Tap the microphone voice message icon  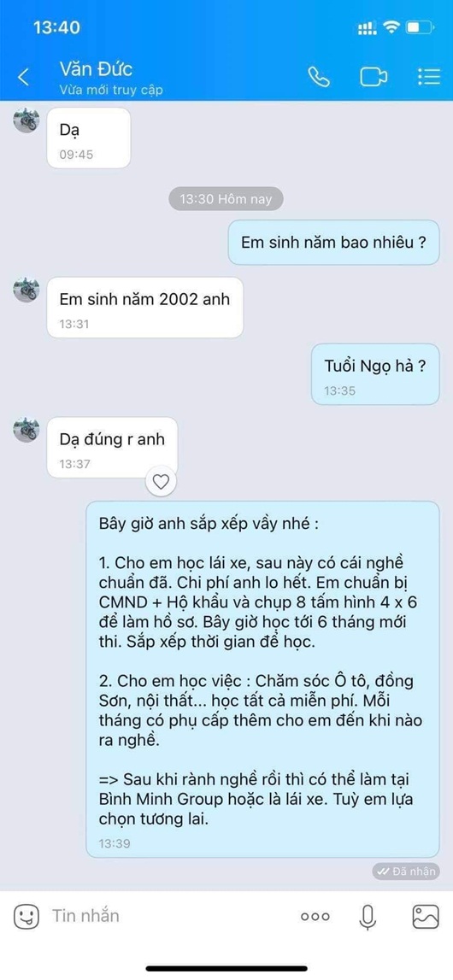(368, 917)
